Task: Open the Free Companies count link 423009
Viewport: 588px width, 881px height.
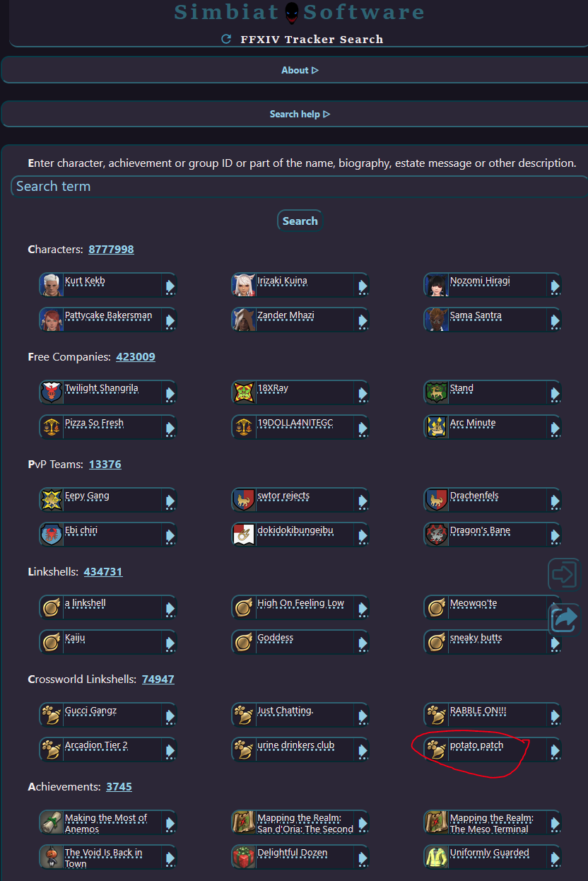Action: click(136, 356)
